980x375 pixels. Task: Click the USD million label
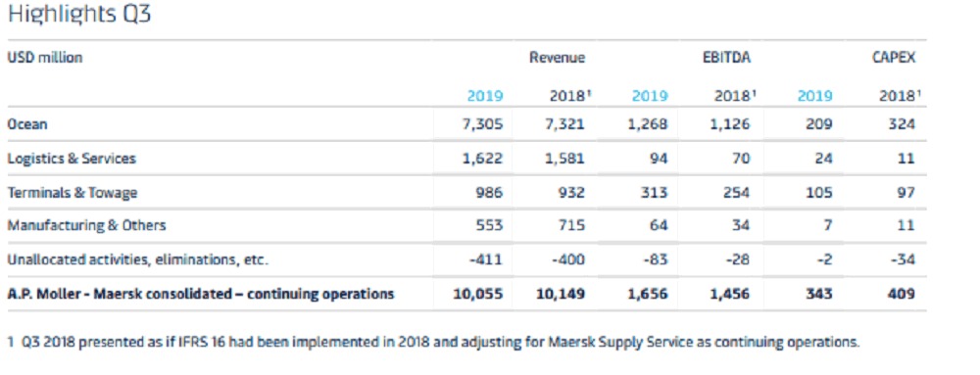(x=44, y=58)
